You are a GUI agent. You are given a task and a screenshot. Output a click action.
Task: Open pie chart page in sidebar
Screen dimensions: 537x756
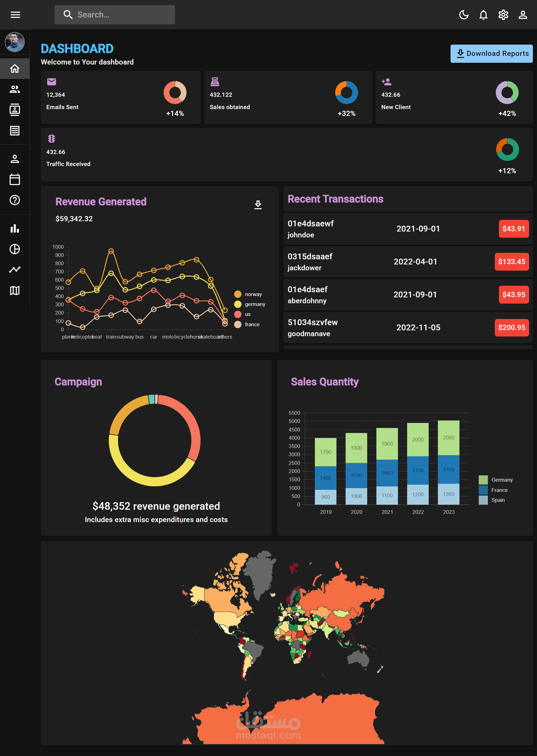click(x=15, y=249)
